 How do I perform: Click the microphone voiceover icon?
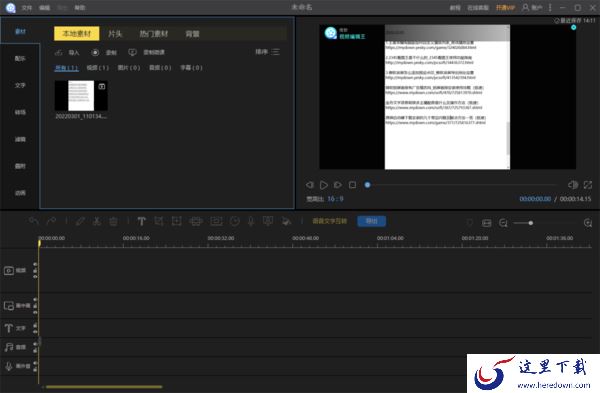pos(251,221)
